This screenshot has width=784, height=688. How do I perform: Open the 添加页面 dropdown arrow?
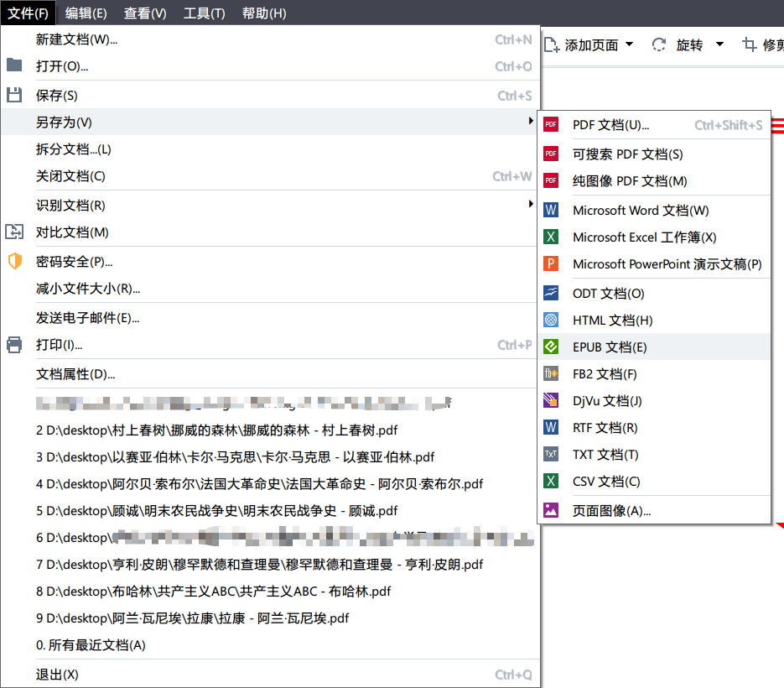[630, 44]
